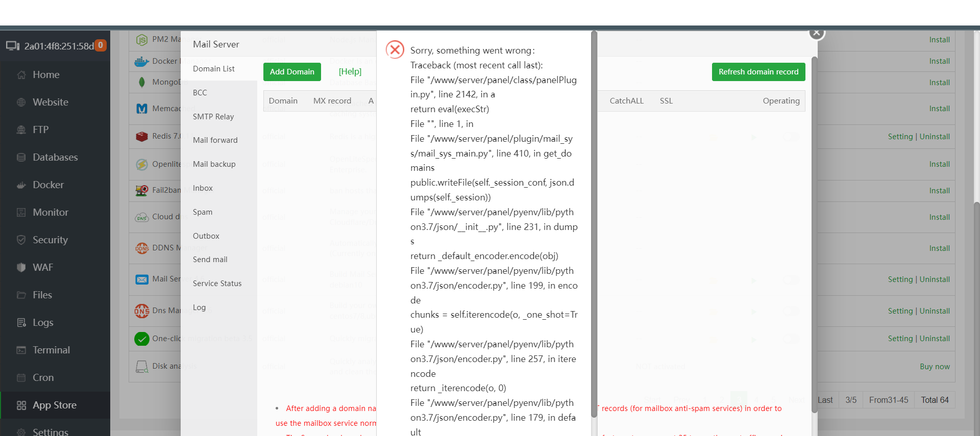Click the Fail2ban app icon
This screenshot has width=980, height=436.
pyautogui.click(x=142, y=190)
